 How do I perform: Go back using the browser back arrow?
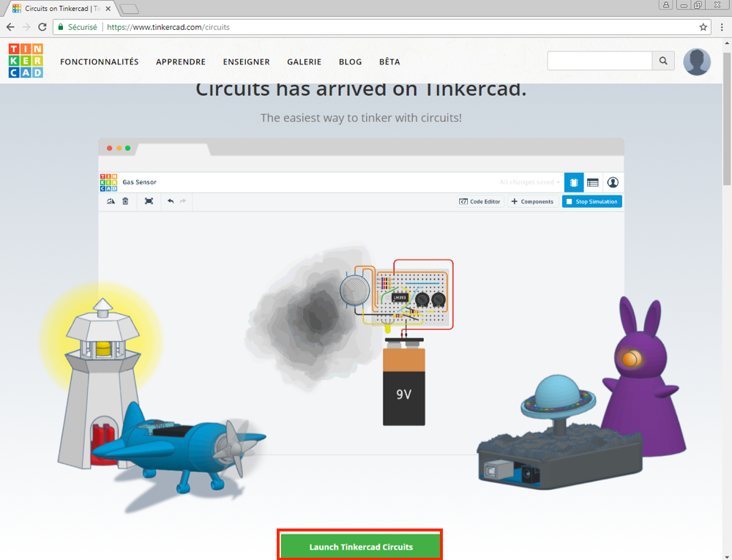pyautogui.click(x=10, y=27)
